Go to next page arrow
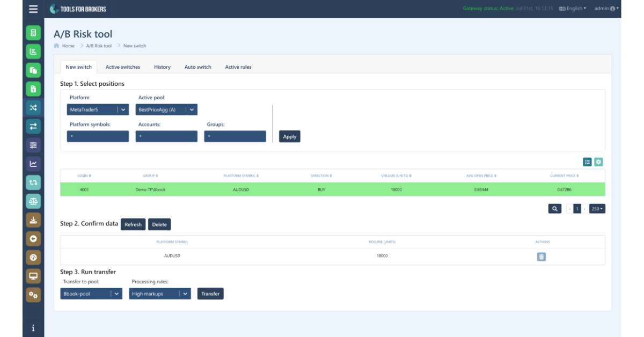Image resolution: width=644 pixels, height=337 pixels. pyautogui.click(x=584, y=209)
